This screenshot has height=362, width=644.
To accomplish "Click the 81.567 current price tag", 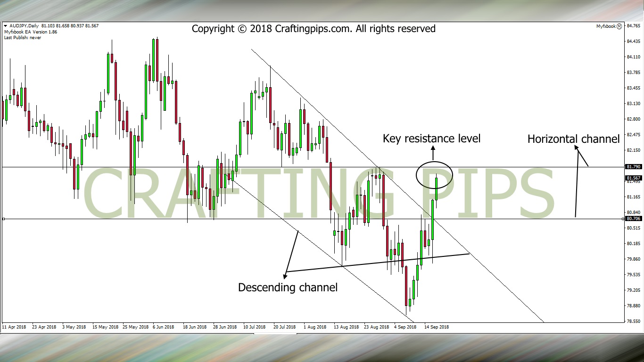I will pos(633,178).
